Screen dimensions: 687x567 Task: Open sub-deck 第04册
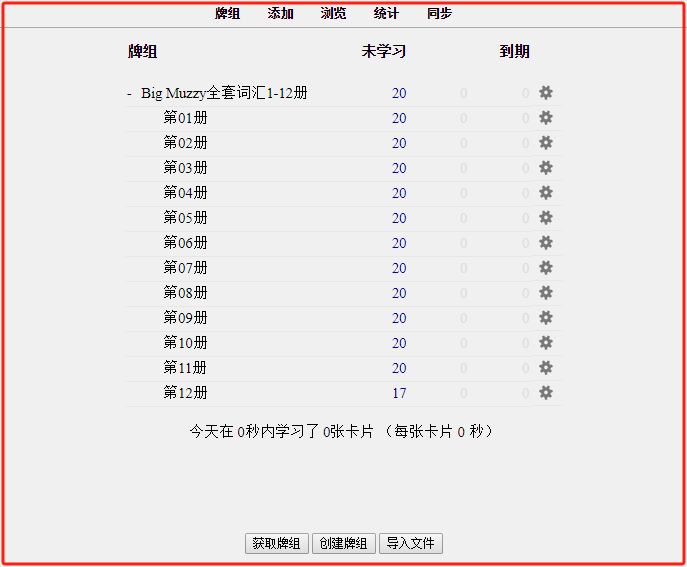(185, 192)
